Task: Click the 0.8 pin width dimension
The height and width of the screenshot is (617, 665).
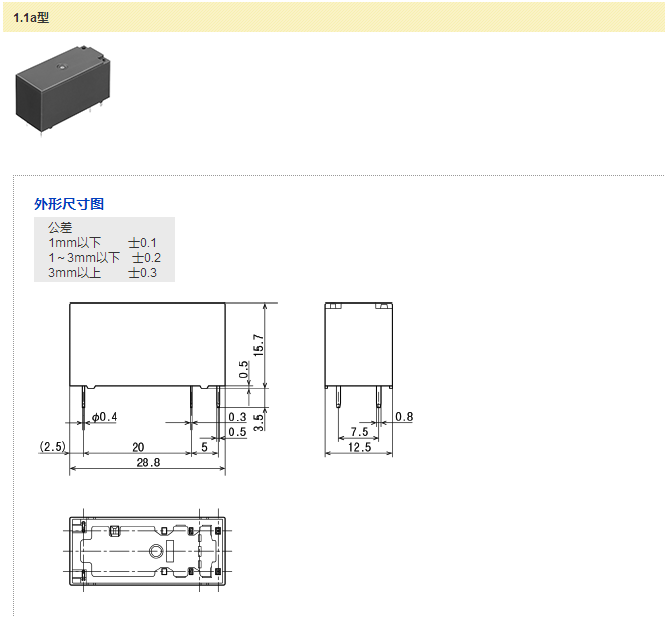Action: 404,417
